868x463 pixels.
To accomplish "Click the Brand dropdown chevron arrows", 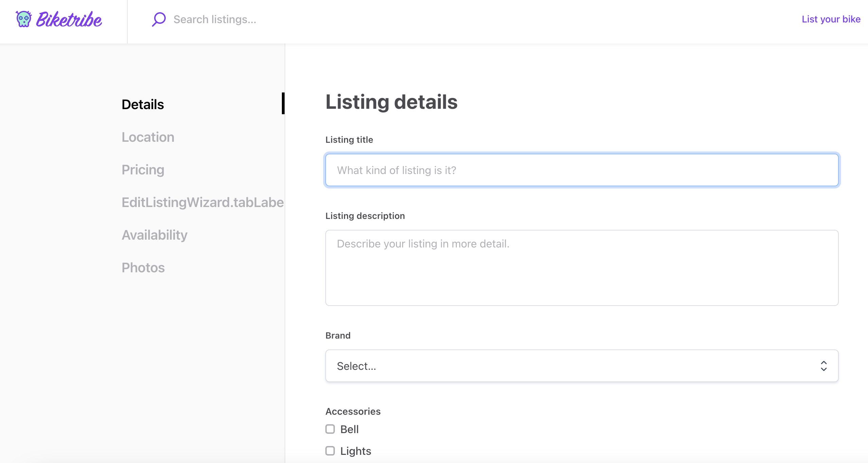I will pyautogui.click(x=824, y=365).
